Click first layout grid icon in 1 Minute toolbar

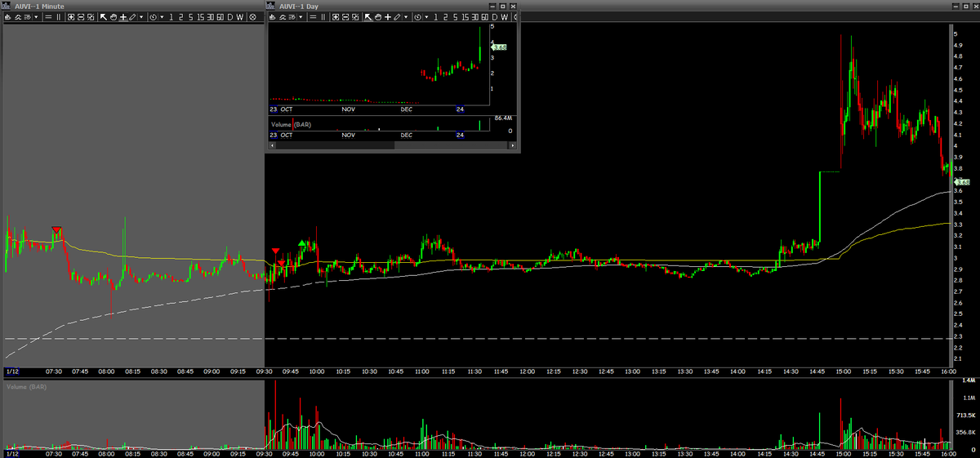(71, 17)
